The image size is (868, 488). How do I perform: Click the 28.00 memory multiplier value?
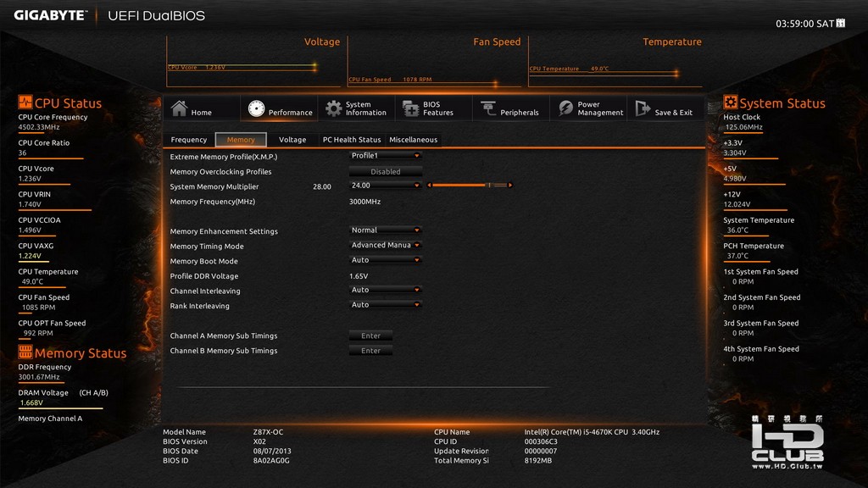(322, 187)
